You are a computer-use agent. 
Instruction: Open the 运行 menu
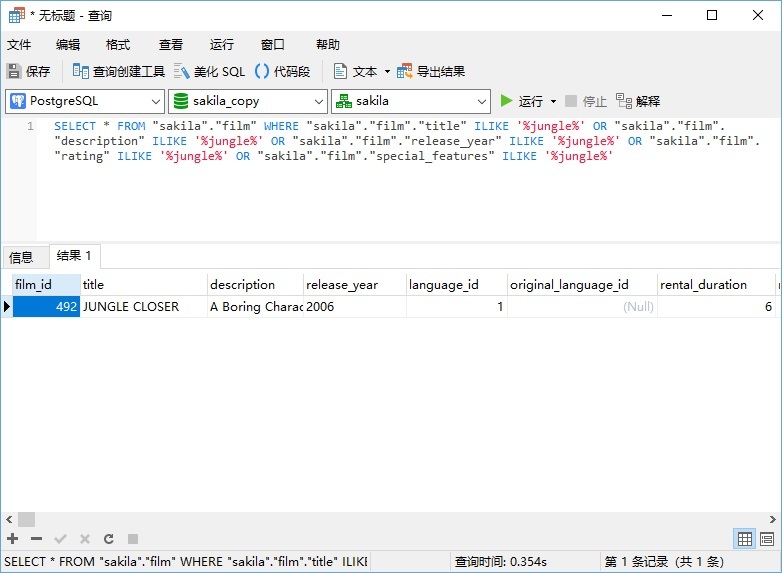[221, 45]
